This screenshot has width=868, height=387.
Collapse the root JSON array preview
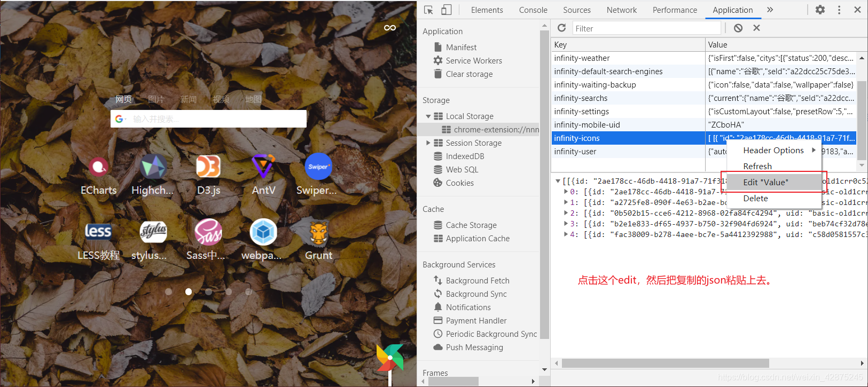(x=558, y=181)
